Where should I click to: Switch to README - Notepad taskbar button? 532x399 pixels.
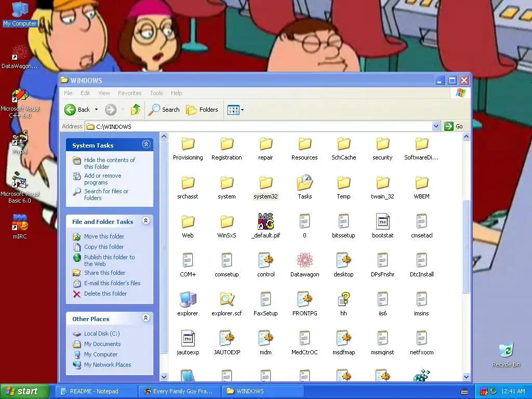coord(96,391)
